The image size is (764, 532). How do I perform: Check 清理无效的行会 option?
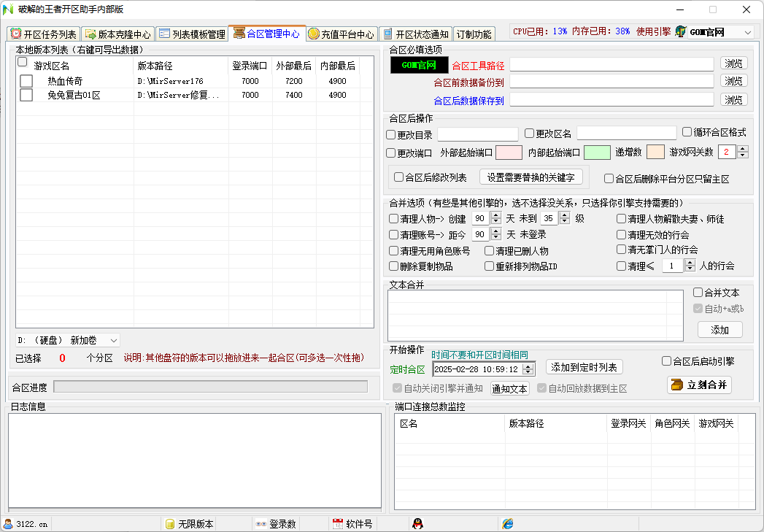[621, 235]
